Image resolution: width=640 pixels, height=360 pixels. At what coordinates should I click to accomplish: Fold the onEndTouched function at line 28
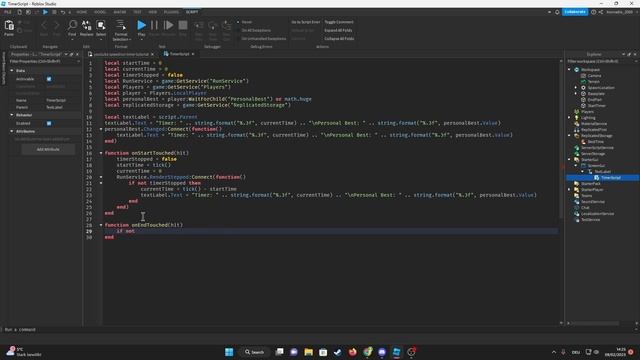point(101,225)
